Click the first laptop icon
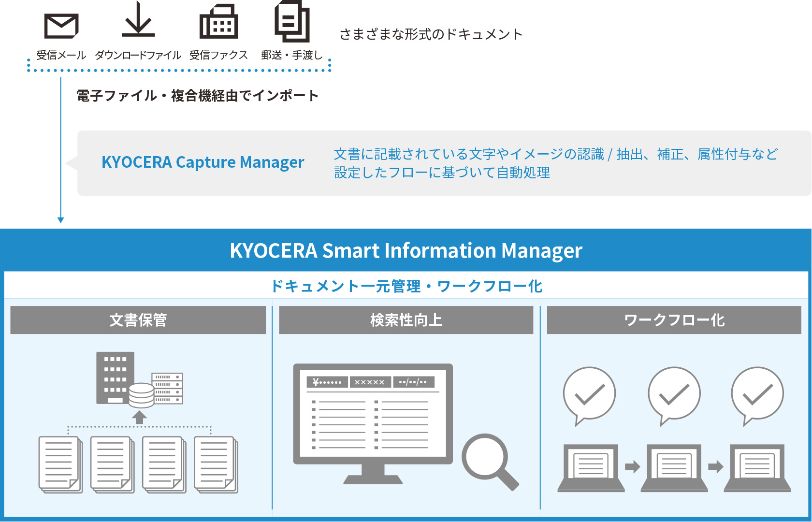 (x=591, y=468)
